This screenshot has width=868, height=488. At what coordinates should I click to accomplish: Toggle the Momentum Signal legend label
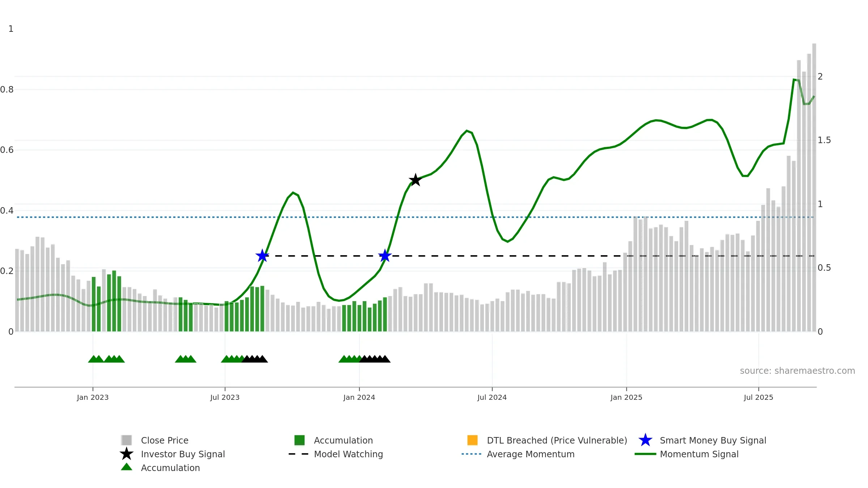pos(699,454)
